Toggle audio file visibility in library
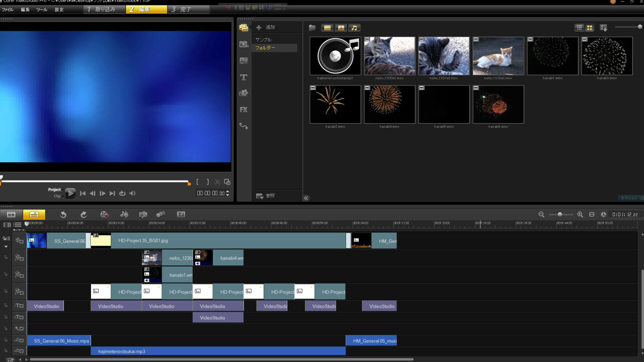 355,28
